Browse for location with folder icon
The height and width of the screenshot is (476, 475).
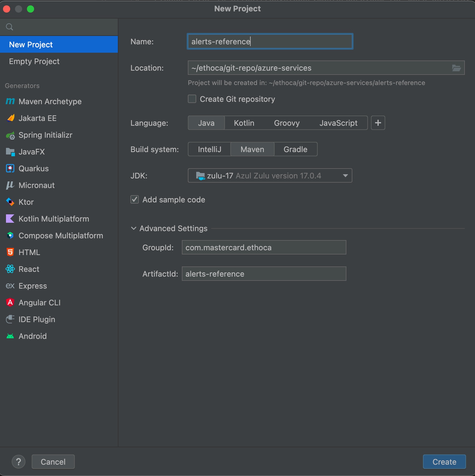click(456, 68)
